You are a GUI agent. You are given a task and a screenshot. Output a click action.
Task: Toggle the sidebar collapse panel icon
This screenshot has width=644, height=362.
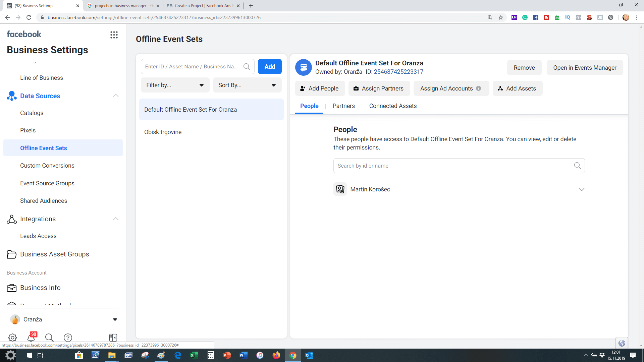[x=113, y=337]
